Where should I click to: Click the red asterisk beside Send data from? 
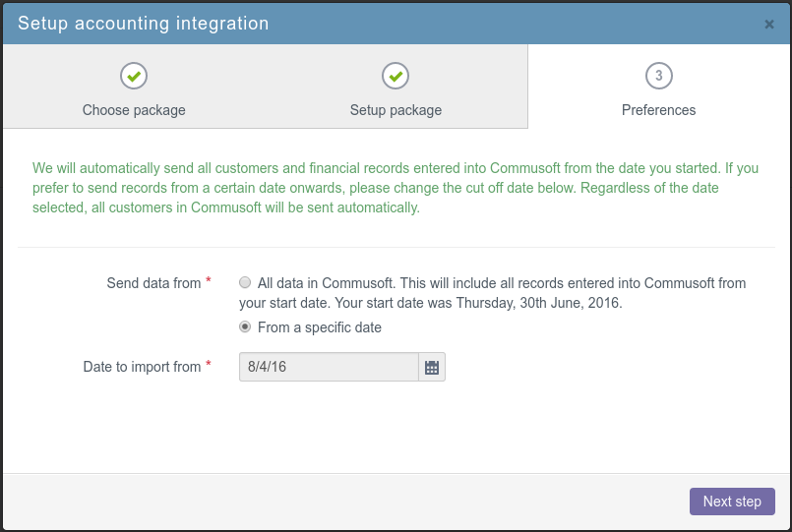point(209,280)
